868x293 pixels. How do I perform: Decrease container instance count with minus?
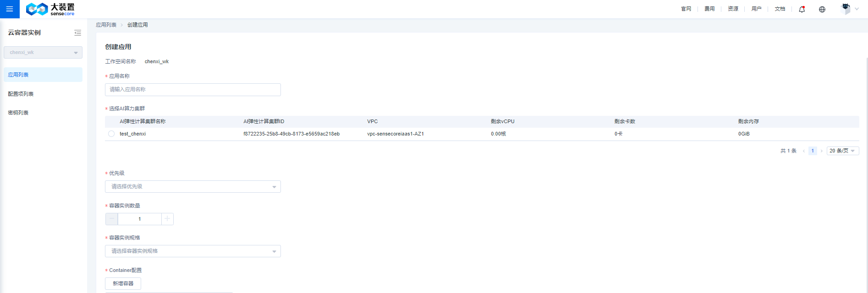pos(111,219)
